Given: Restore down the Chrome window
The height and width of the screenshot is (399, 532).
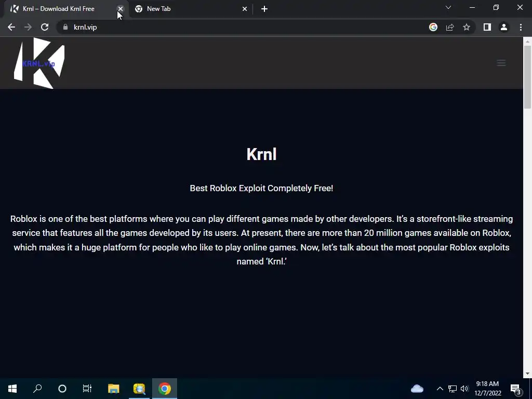Looking at the screenshot, I should click(496, 7).
